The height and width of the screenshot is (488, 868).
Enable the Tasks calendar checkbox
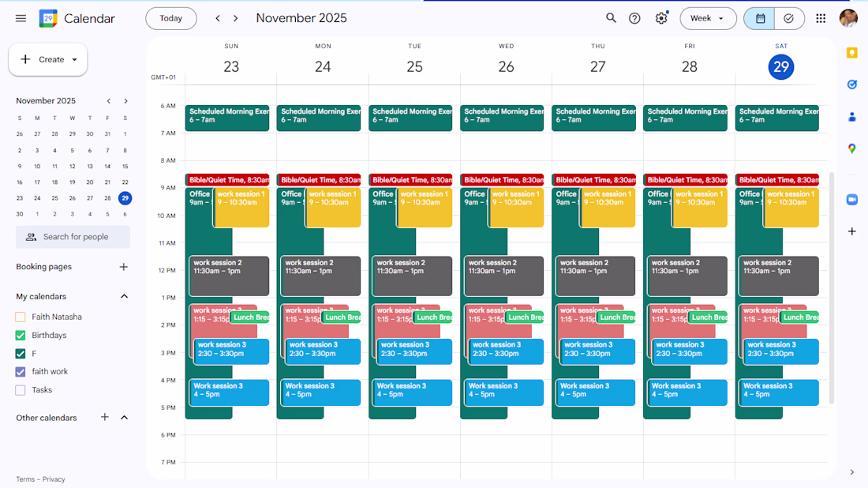point(21,390)
